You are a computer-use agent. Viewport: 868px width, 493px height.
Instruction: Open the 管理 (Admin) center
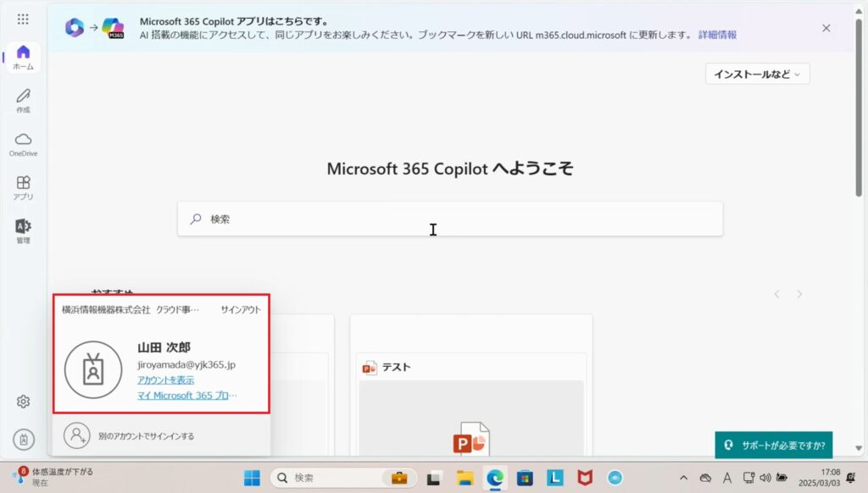23,231
